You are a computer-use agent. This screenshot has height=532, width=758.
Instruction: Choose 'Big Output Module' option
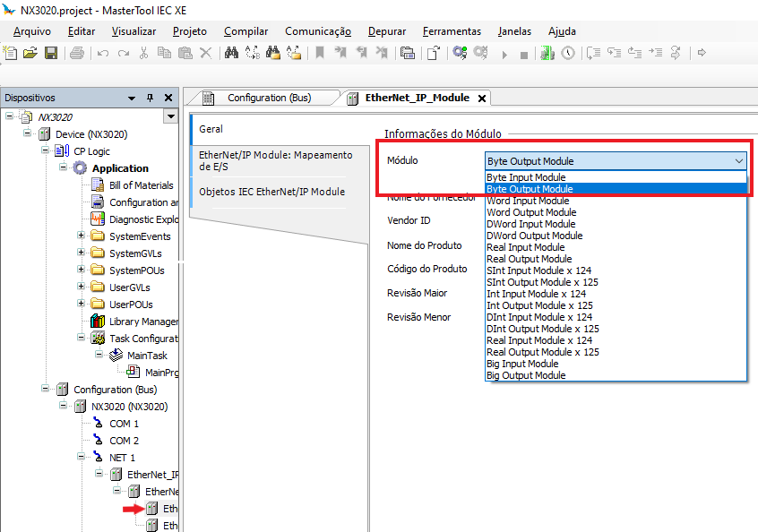pos(525,375)
